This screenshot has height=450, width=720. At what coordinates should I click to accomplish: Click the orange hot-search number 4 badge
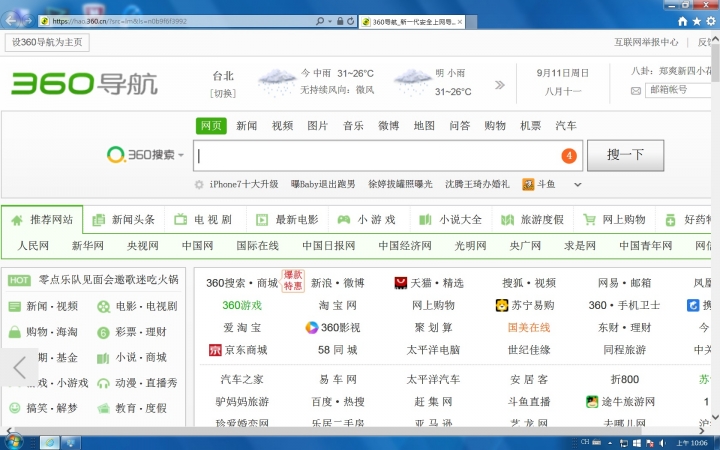point(568,156)
